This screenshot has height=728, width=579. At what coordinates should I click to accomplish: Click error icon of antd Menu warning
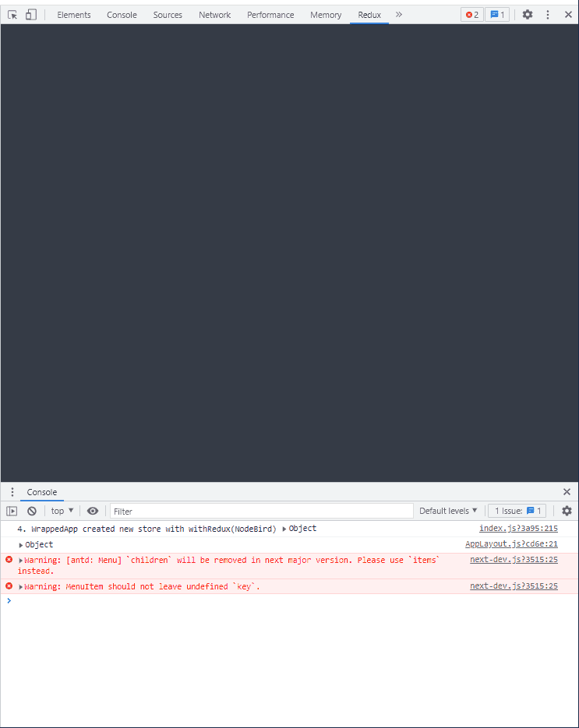click(x=9, y=560)
